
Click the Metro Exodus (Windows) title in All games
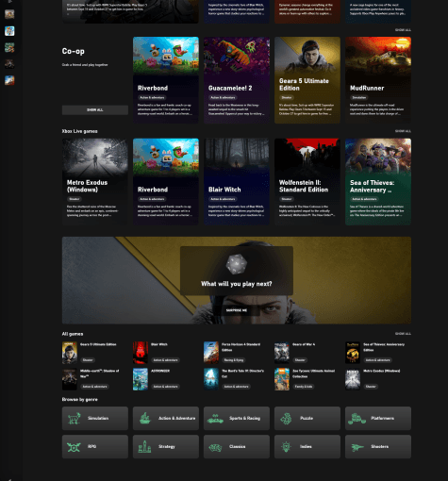click(x=382, y=371)
